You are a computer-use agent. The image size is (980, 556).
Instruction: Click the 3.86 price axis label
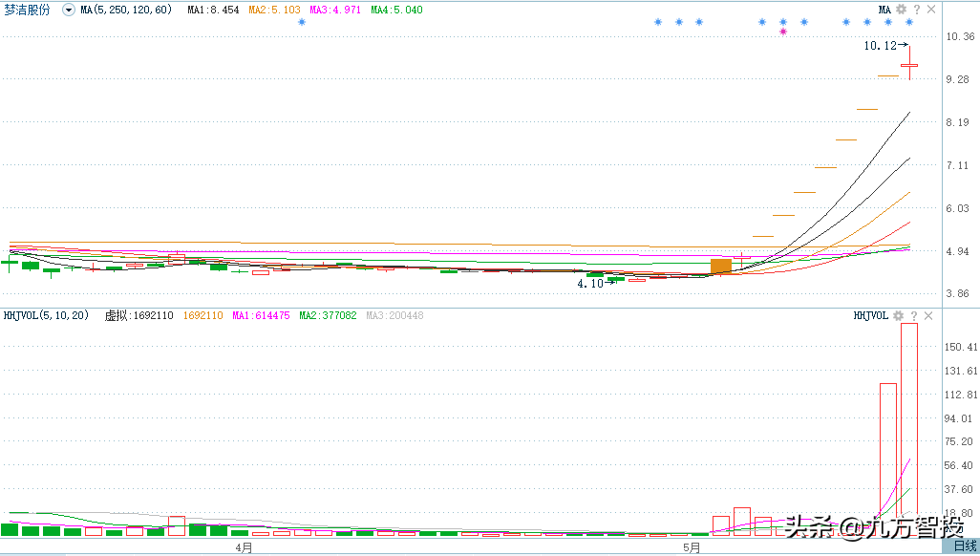[957, 293]
